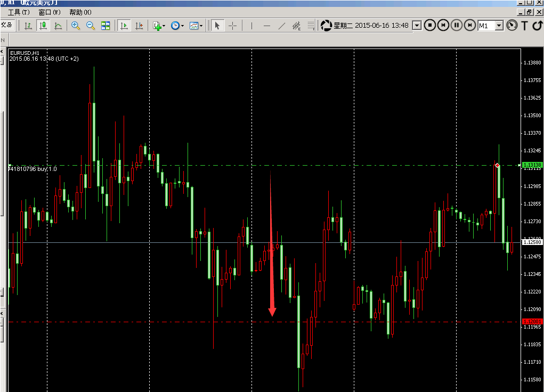Select the crosshair tool
544x392 pixels.
tap(233, 26)
